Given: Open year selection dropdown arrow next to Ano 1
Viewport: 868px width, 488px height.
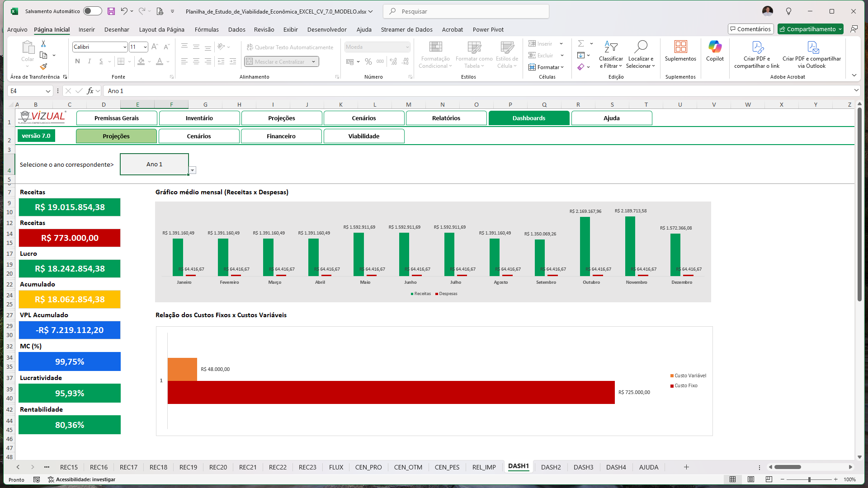Looking at the screenshot, I should click(x=193, y=170).
